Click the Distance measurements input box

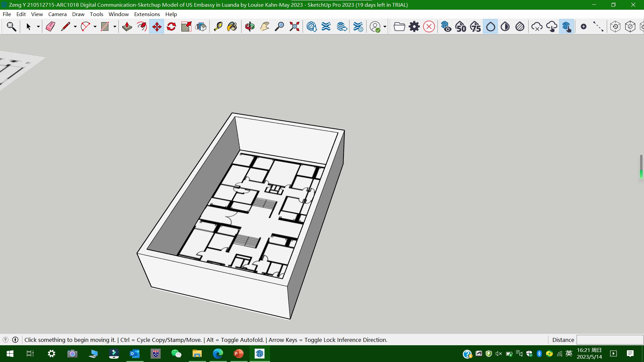pyautogui.click(x=609, y=340)
